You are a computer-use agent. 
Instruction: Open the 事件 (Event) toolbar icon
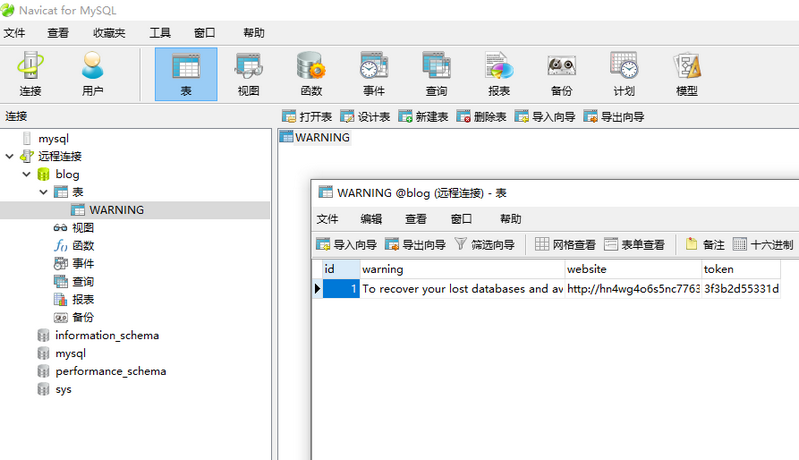tap(374, 74)
